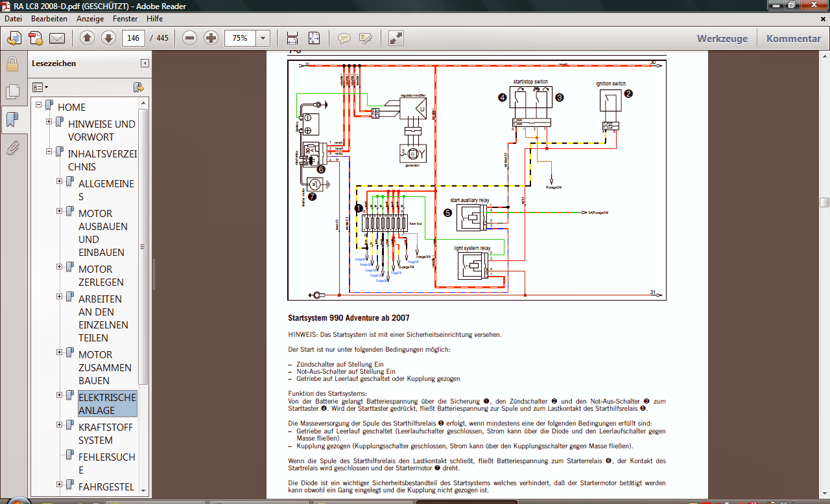Expand the HINWEISE UND VORWORT bookmark
Image resolution: width=830 pixels, height=504 pixels.
click(49, 122)
